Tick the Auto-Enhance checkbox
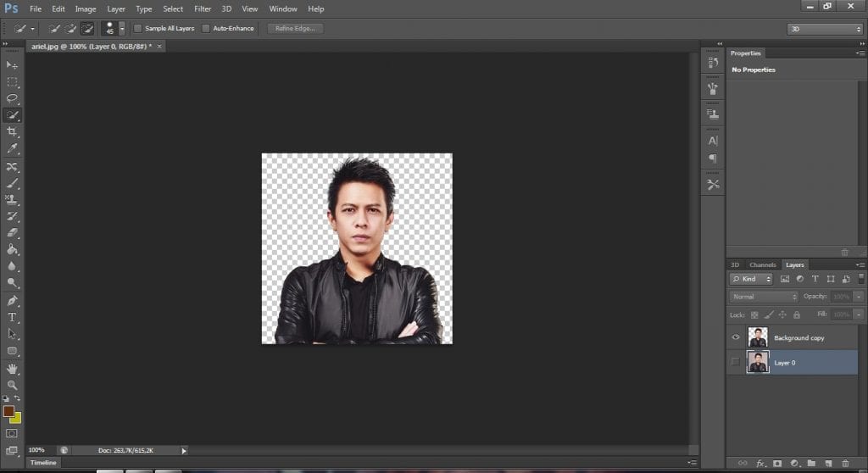The width and height of the screenshot is (868, 473). (206, 29)
